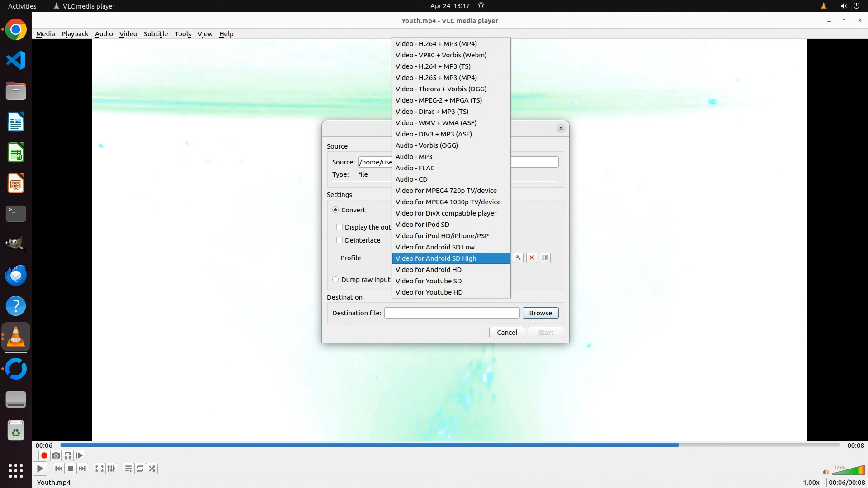The height and width of the screenshot is (488, 868).
Task: Click the playback seek bar
Action: click(x=449, y=445)
